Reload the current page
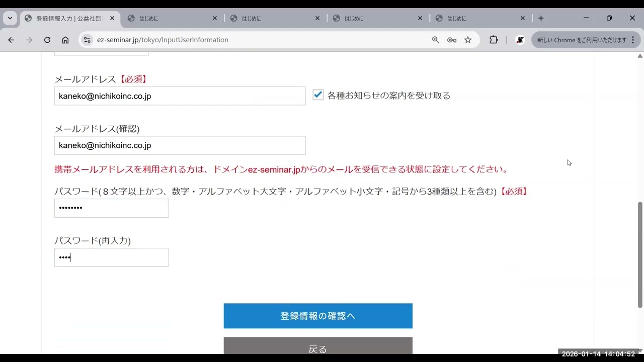Screen dimensions: 644x362 (47, 40)
